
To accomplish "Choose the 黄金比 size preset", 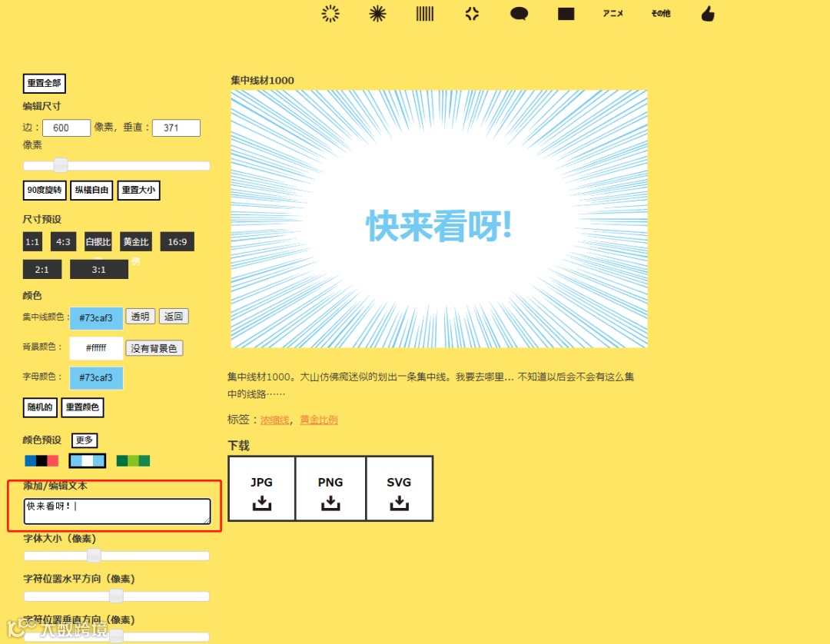I will pos(136,242).
